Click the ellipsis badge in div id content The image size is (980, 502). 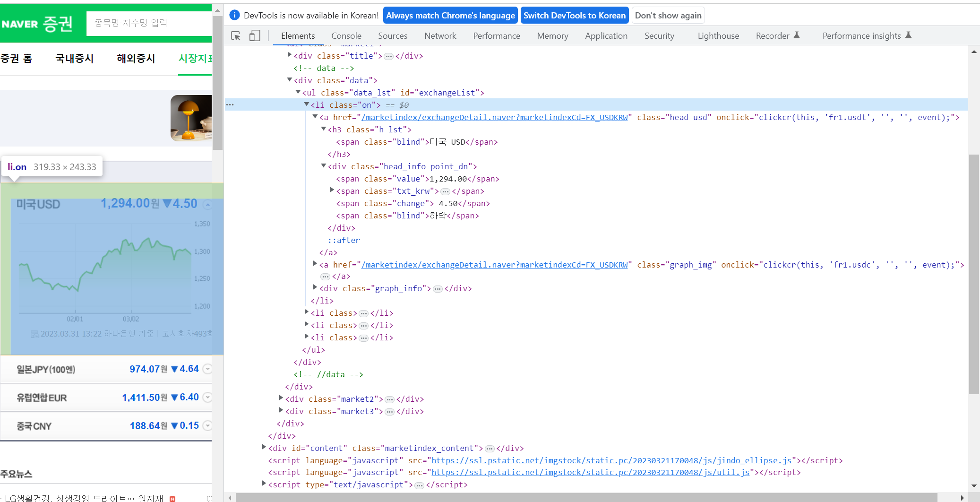(x=490, y=449)
